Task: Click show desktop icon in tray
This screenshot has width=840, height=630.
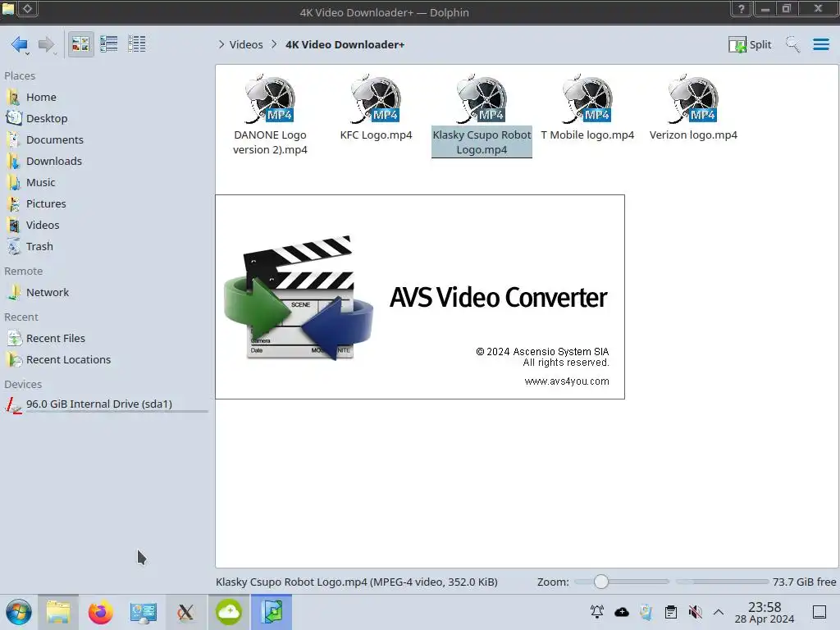Action: click(x=819, y=612)
